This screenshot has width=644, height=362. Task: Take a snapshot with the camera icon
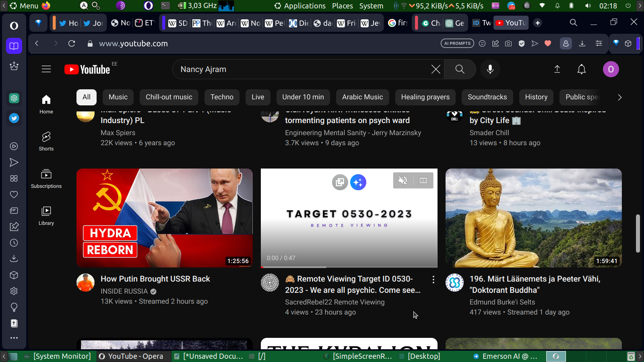pos(508,43)
